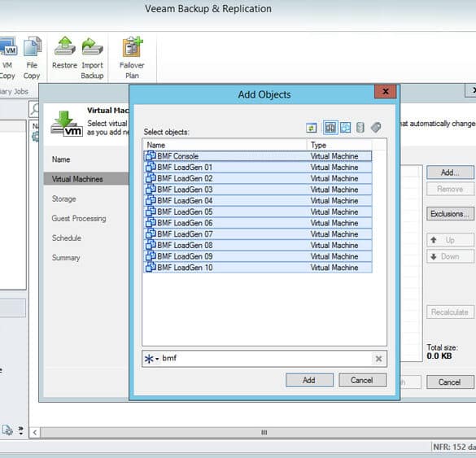Viewport: 476px width, 458px height.
Task: Click the wizard Cancel button
Action: pyautogui.click(x=450, y=382)
